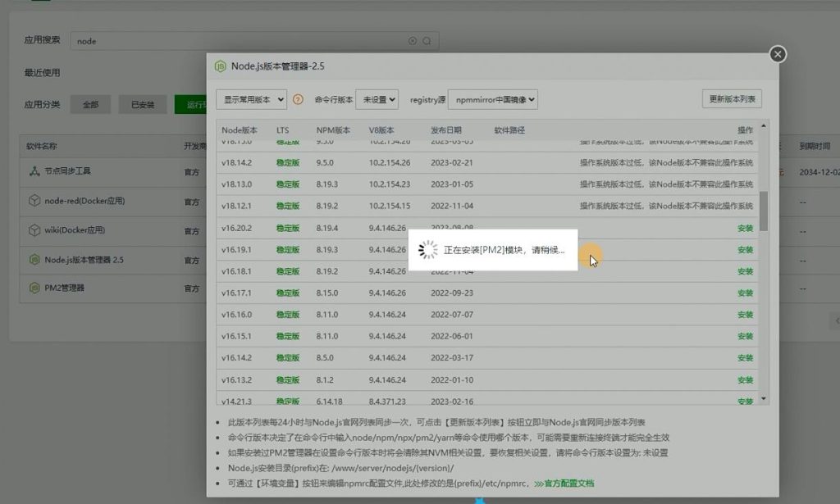Image resolution: width=840 pixels, height=504 pixels.
Task: Click 更新版本列表 button
Action: tap(729, 98)
